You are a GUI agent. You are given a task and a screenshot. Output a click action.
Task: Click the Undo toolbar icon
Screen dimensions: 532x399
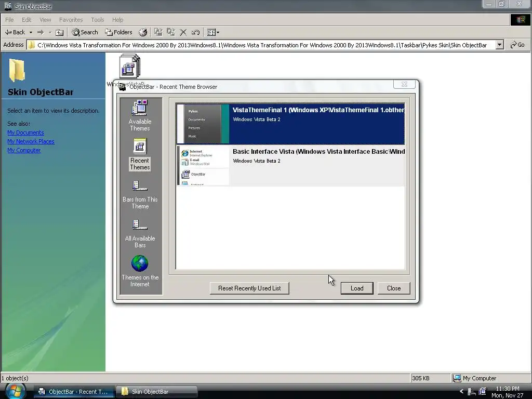tap(195, 32)
